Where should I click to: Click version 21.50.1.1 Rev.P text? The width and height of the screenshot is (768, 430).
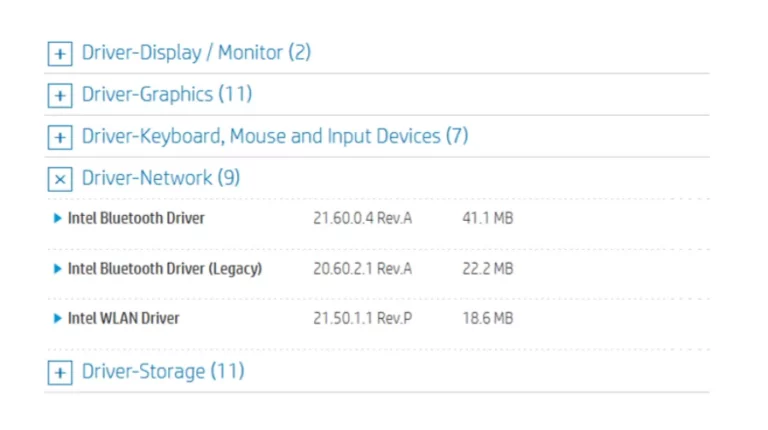(x=362, y=318)
